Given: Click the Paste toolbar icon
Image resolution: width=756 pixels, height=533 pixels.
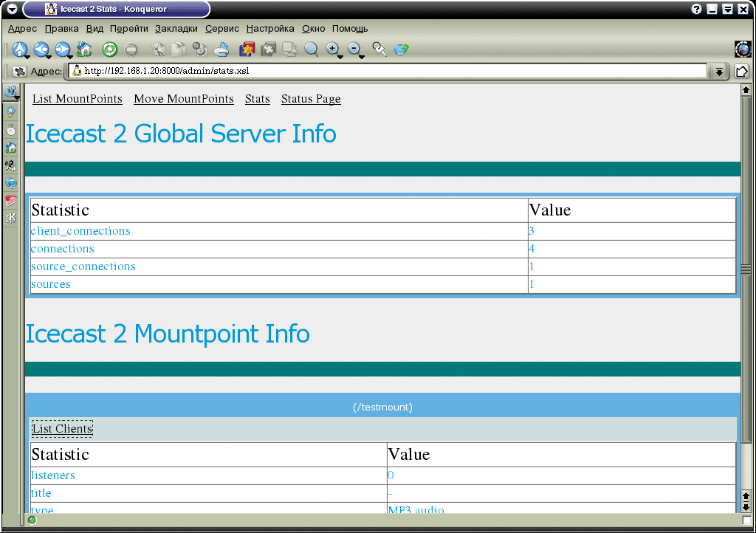Looking at the screenshot, I should (x=199, y=49).
